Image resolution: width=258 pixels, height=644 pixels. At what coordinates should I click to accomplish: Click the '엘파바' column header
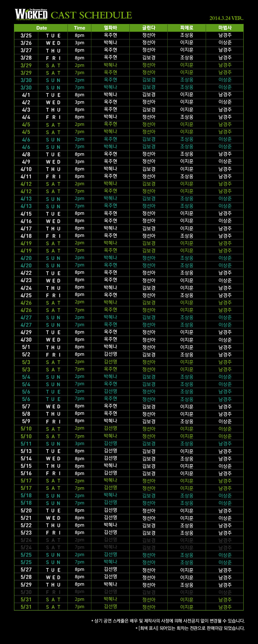[110, 28]
